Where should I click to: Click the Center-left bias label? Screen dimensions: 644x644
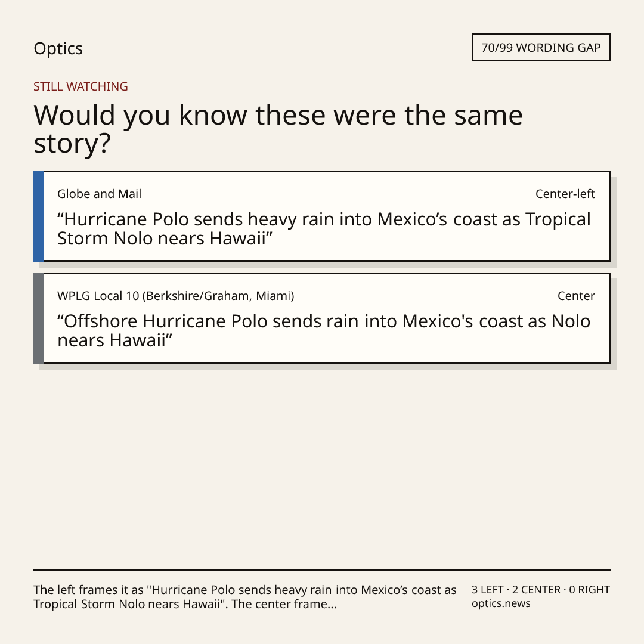565,194
